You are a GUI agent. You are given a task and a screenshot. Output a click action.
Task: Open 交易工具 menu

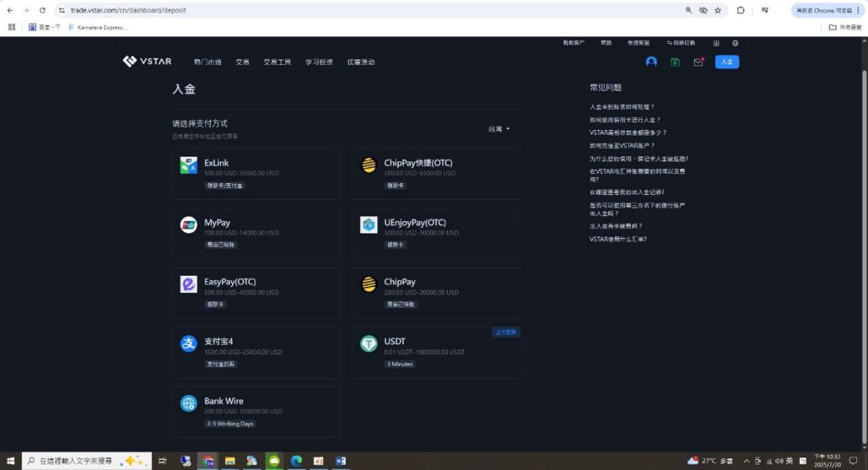tap(278, 62)
